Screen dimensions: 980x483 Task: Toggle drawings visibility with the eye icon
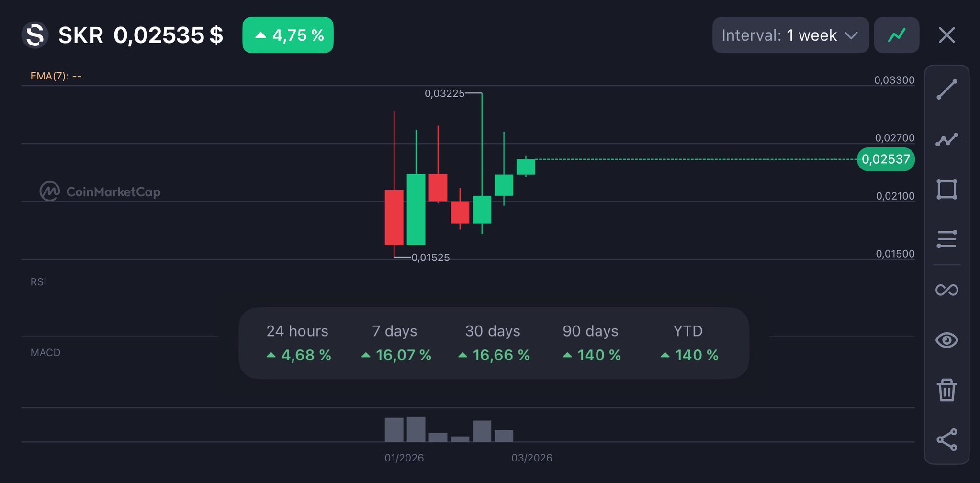946,340
